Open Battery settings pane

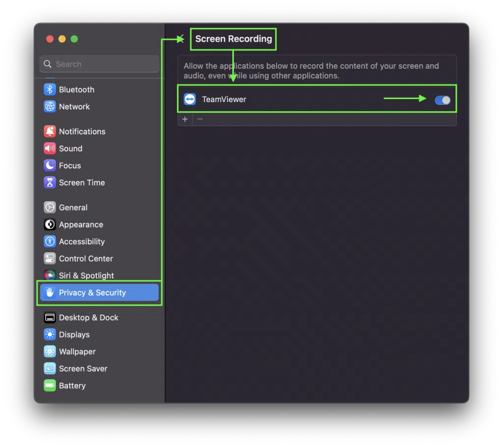pyautogui.click(x=72, y=385)
